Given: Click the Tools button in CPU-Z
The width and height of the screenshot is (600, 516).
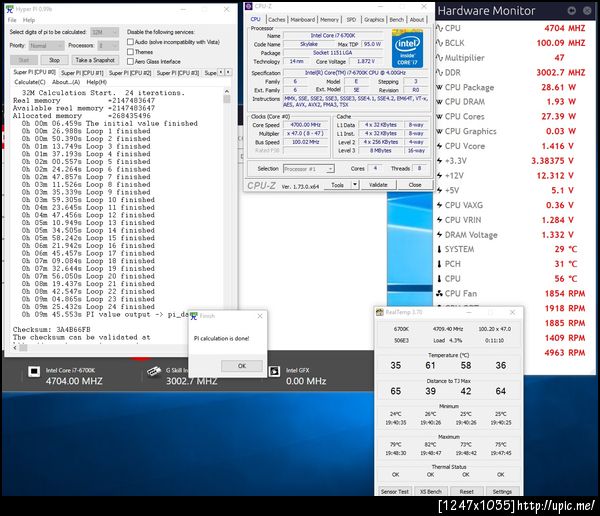Looking at the screenshot, I should point(338,185).
